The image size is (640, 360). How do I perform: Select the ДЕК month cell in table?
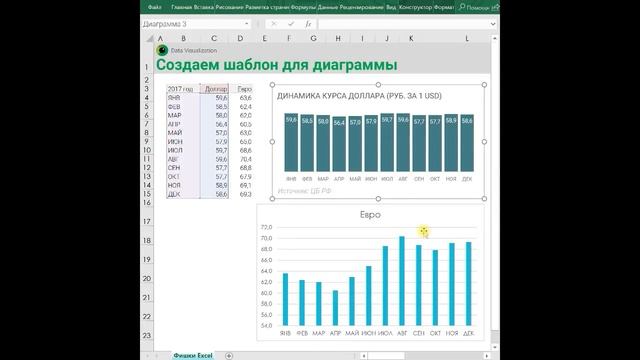pyautogui.click(x=183, y=194)
